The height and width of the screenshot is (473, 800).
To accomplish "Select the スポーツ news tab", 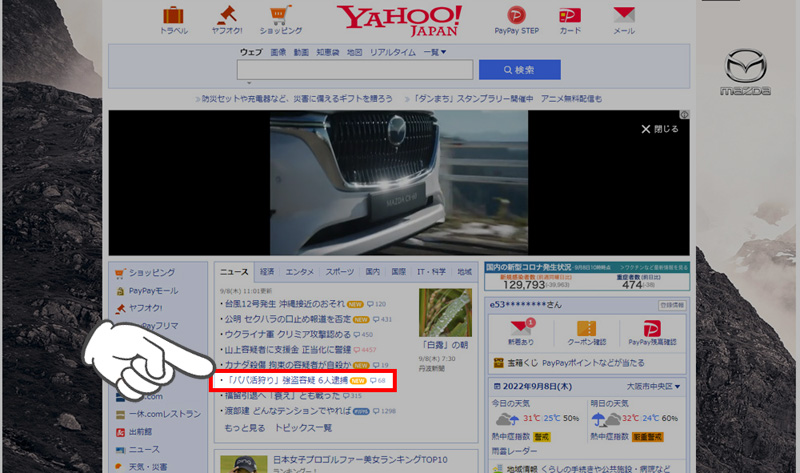I will (339, 271).
